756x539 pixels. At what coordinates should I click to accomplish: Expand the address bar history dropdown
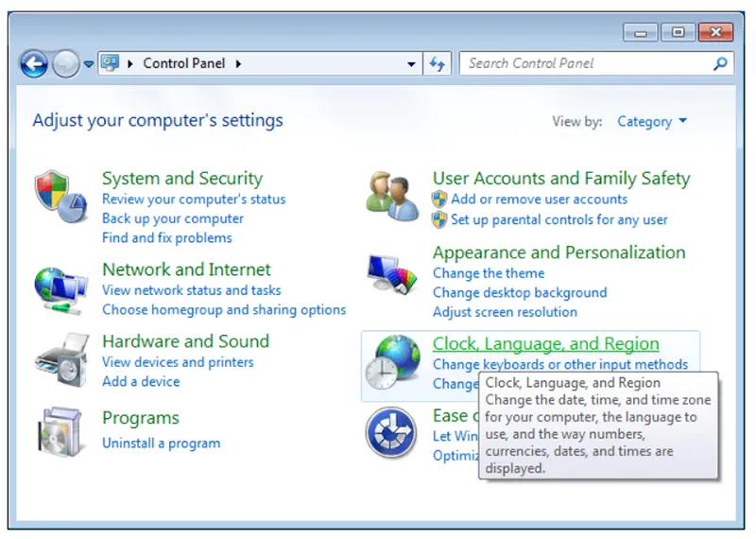coord(411,63)
